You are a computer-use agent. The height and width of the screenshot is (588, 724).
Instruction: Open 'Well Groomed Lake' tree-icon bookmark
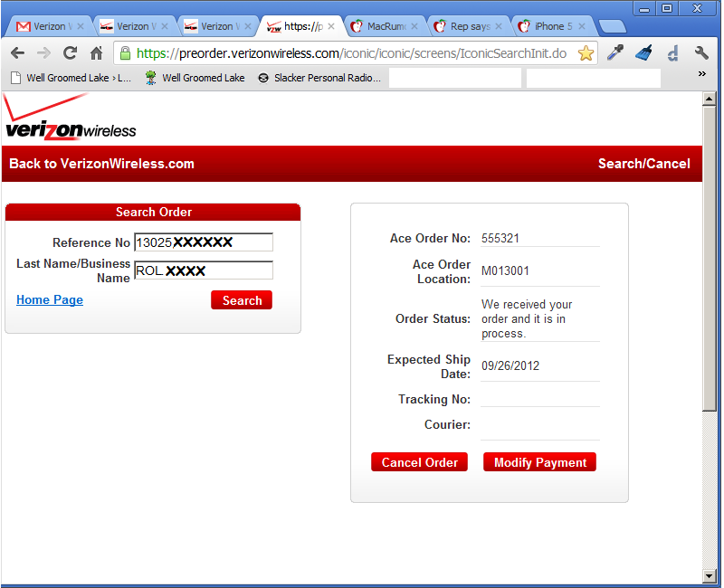pos(195,78)
